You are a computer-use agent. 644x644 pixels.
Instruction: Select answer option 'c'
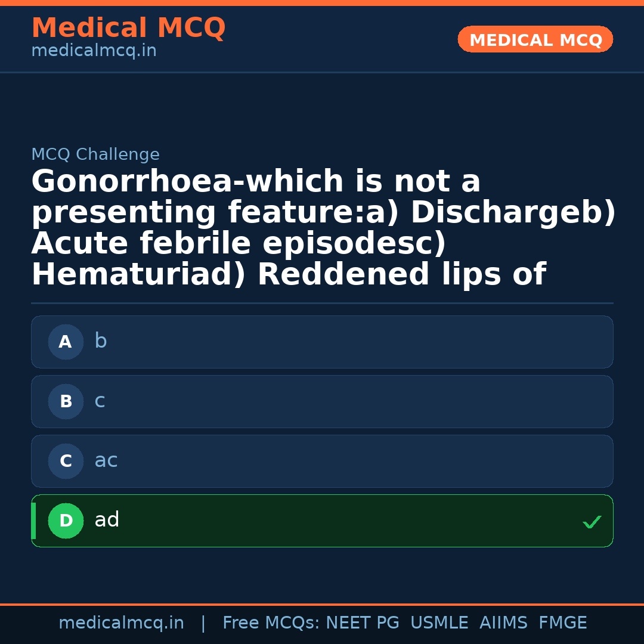tap(322, 401)
